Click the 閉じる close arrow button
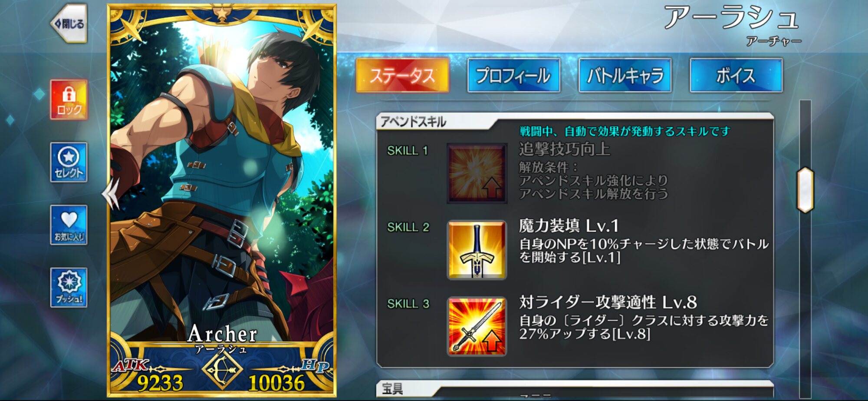Screen dimensions: 868x401 [x=69, y=24]
